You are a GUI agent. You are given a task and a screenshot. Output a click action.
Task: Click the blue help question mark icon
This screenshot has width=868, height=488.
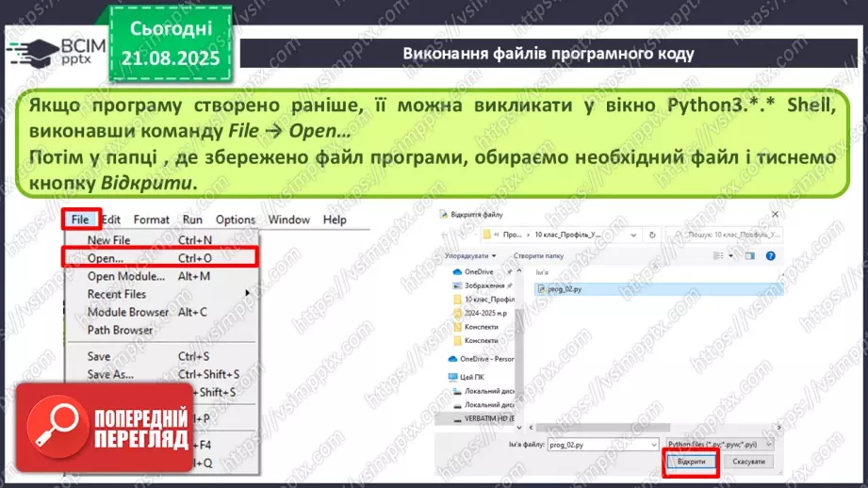point(771,254)
